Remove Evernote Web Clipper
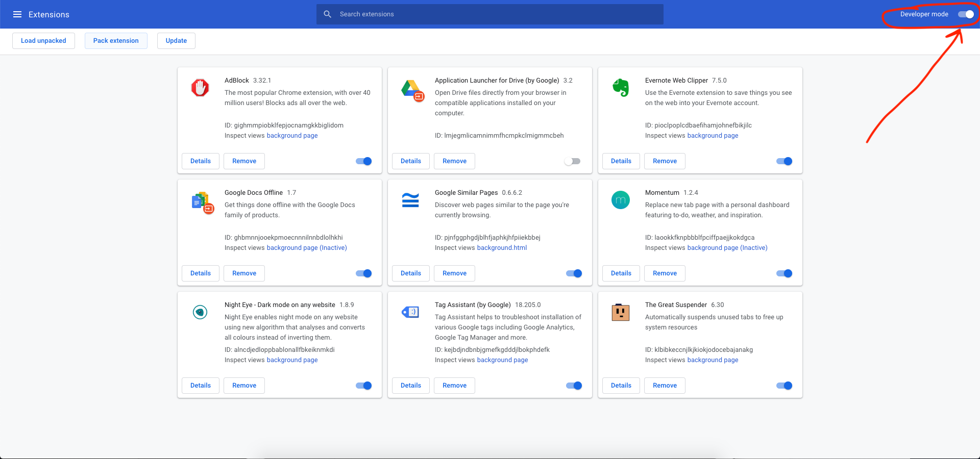Image resolution: width=980 pixels, height=459 pixels. (x=665, y=161)
